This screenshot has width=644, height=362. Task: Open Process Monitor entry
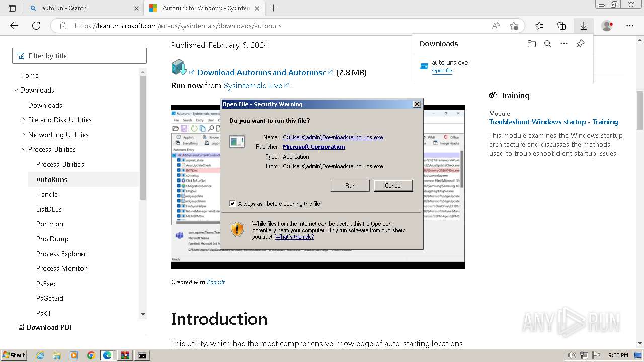click(61, 268)
